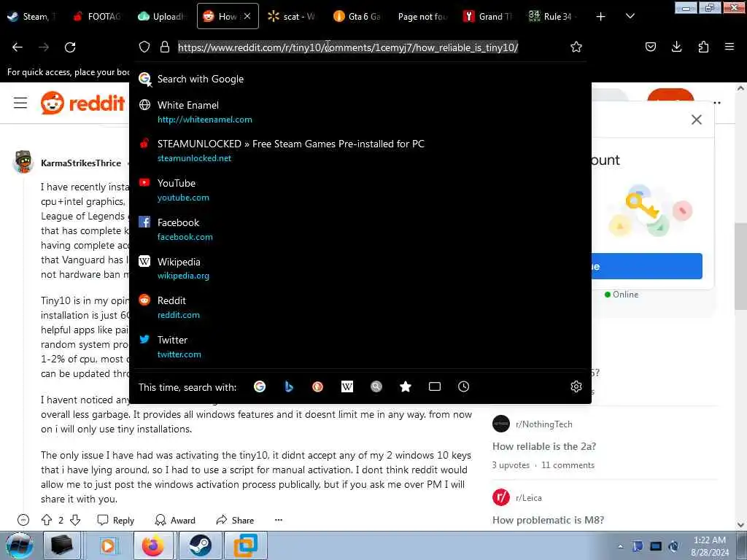Switch to the Uploadh tab

coord(162,16)
